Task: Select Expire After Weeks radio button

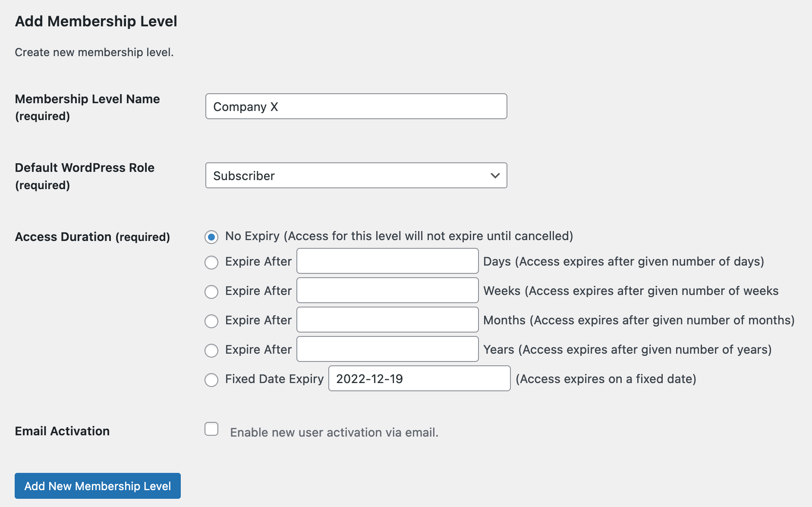Action: point(211,292)
